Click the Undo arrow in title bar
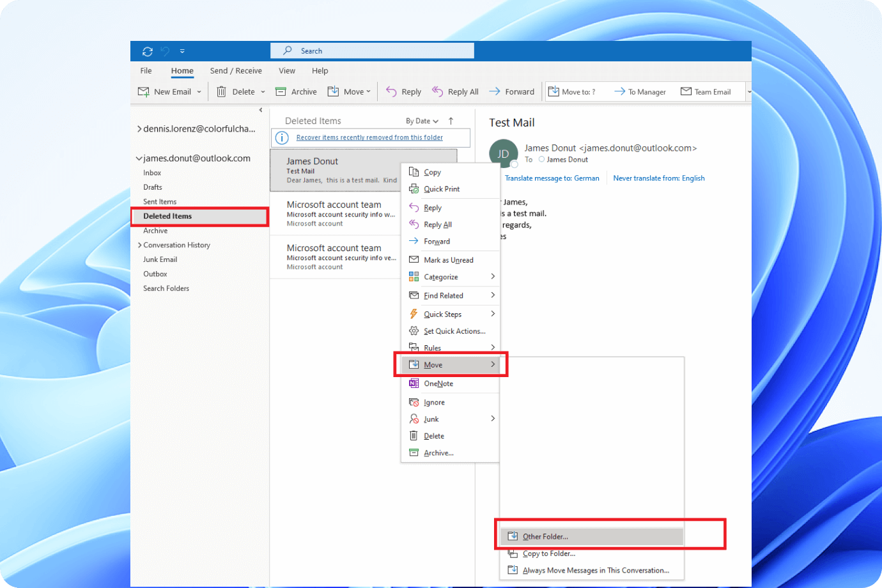882x588 pixels. click(x=166, y=51)
